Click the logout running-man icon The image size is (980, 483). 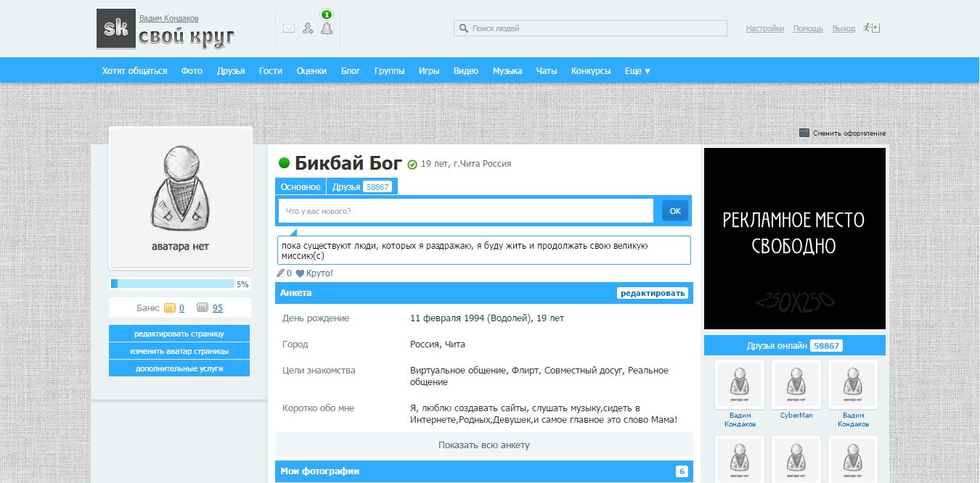click(x=872, y=28)
